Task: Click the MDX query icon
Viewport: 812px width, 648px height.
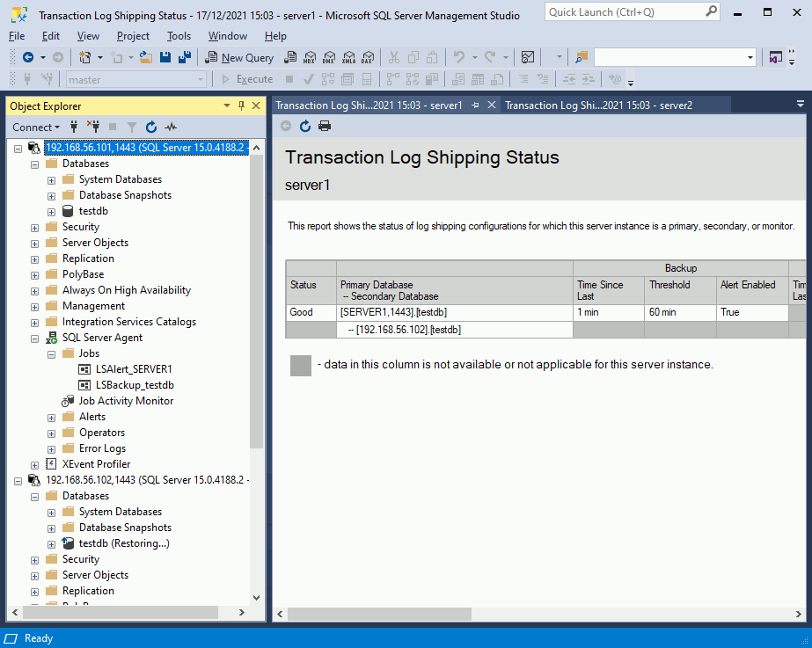Action: [310, 57]
